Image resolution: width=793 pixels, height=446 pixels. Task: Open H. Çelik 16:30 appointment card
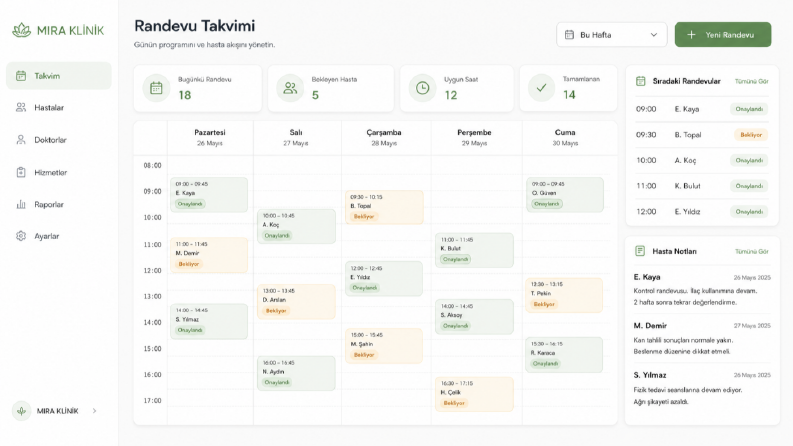(x=474, y=394)
